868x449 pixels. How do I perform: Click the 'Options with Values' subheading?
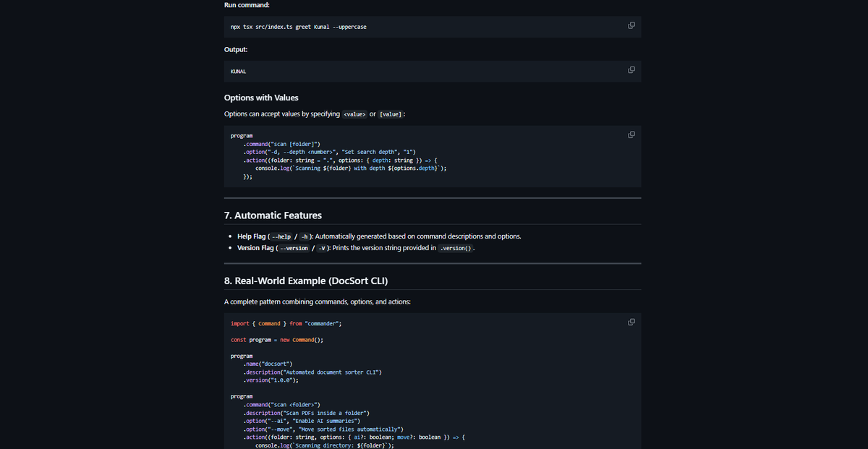(x=261, y=98)
